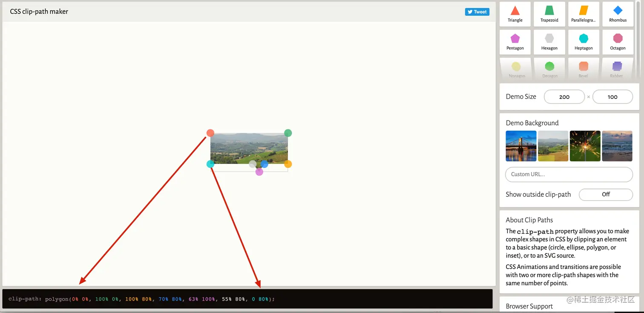Viewport: 644px width, 313px height.
Task: Click the Tweet button
Action: point(477,12)
